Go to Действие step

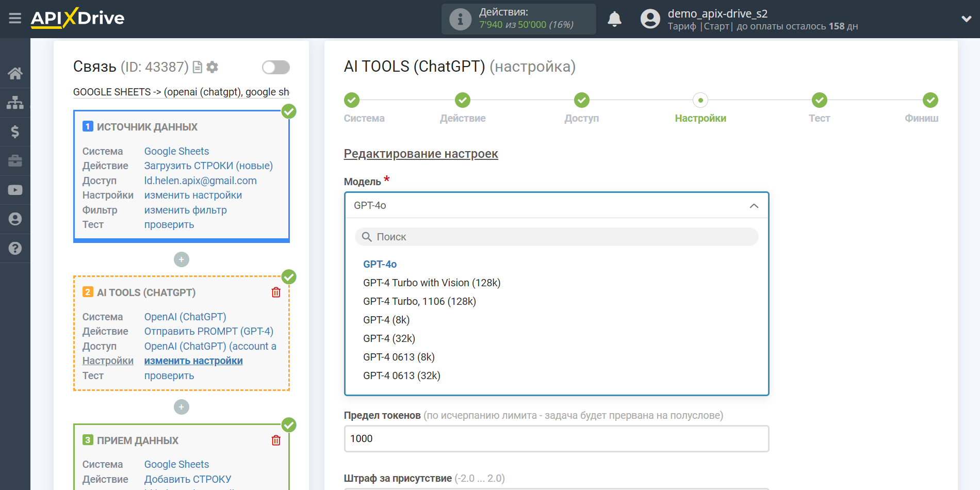point(463,100)
